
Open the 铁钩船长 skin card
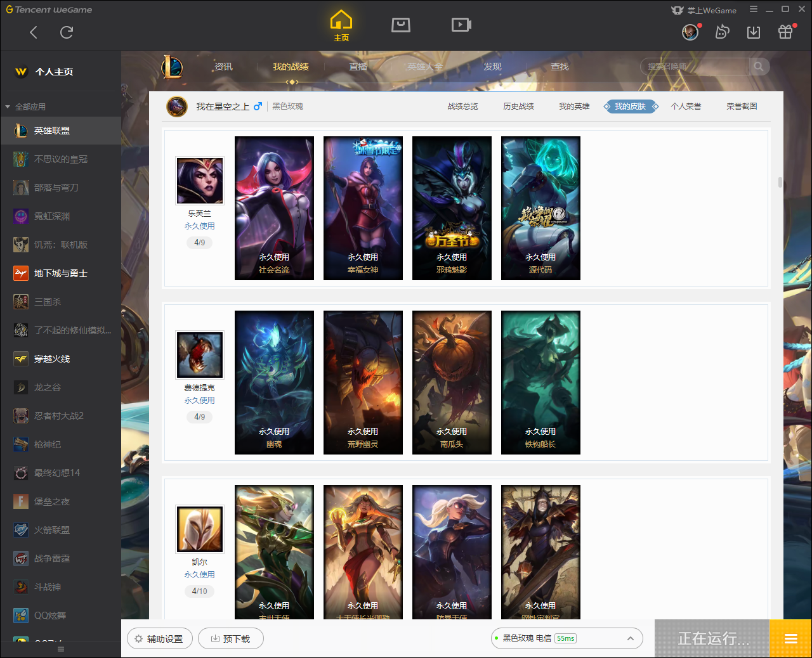pos(540,382)
